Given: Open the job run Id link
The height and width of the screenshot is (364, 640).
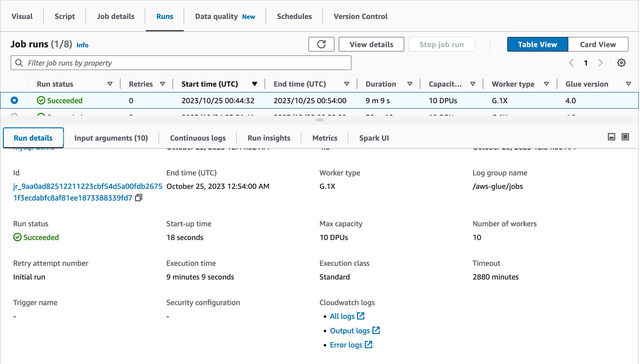Looking at the screenshot, I should pos(88,192).
